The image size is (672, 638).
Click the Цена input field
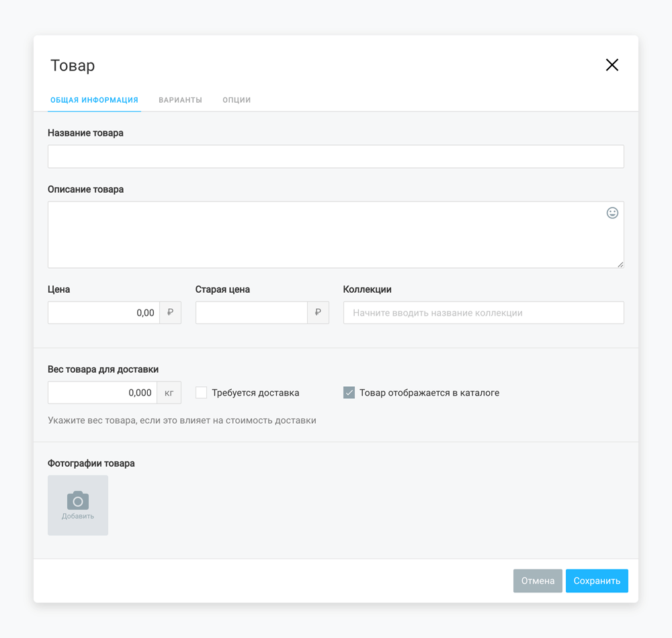[x=103, y=312]
